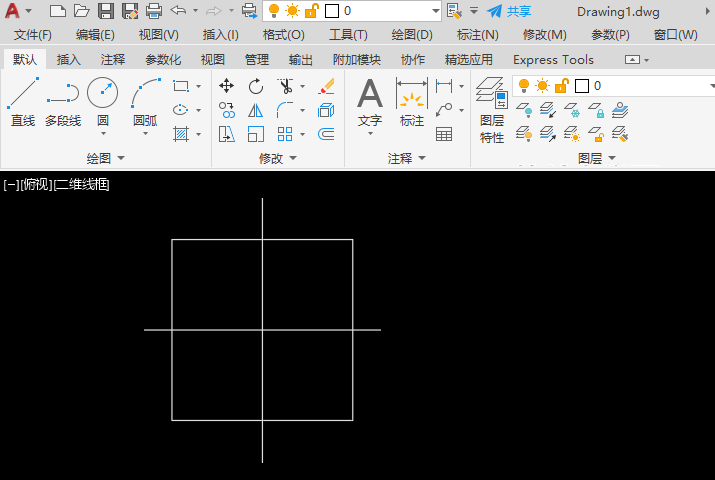Open the Format (格式) menu
Screen dimensions: 715x480
284,35
